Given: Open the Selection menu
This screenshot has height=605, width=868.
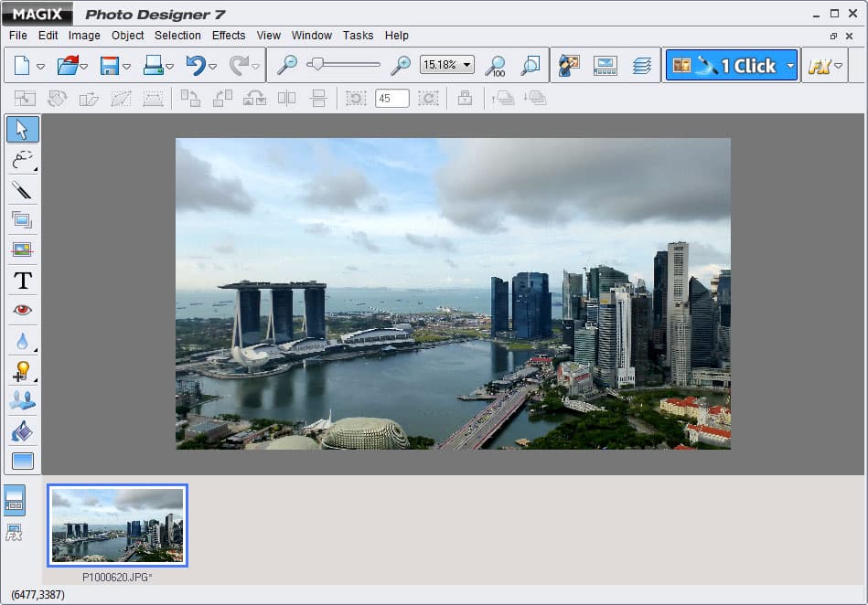Looking at the screenshot, I should (177, 36).
